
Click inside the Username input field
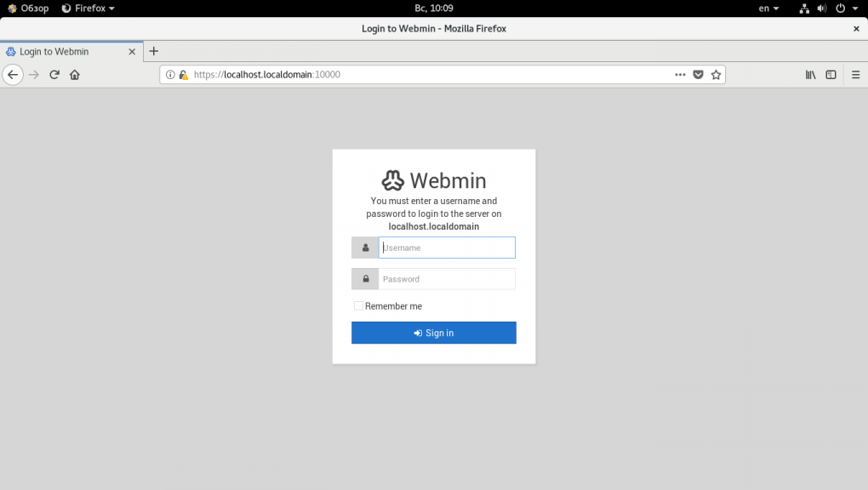tap(447, 248)
